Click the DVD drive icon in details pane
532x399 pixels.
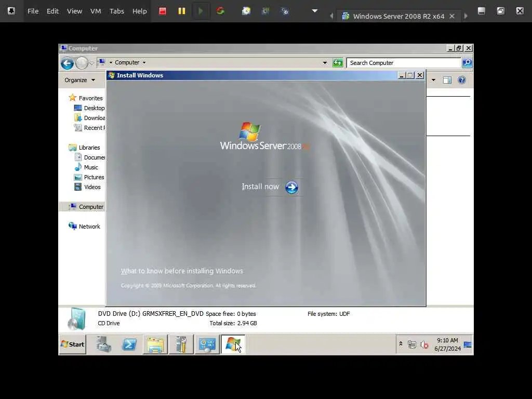pos(77,318)
